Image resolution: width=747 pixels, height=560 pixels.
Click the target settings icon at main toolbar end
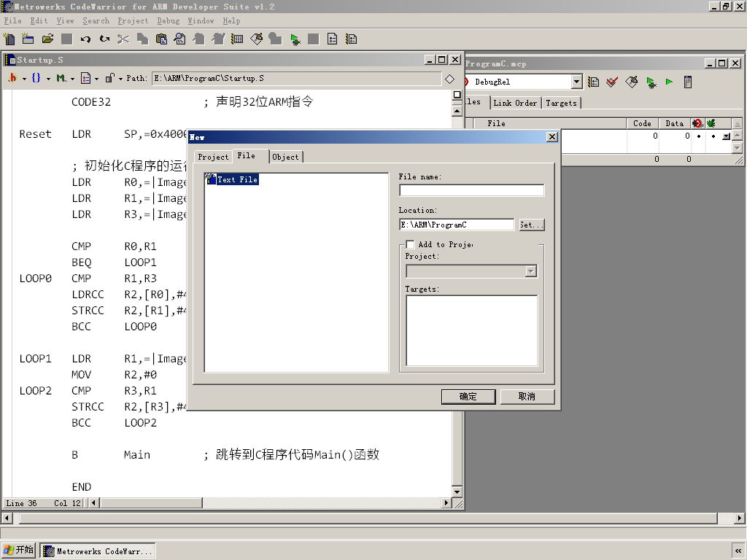click(352, 39)
